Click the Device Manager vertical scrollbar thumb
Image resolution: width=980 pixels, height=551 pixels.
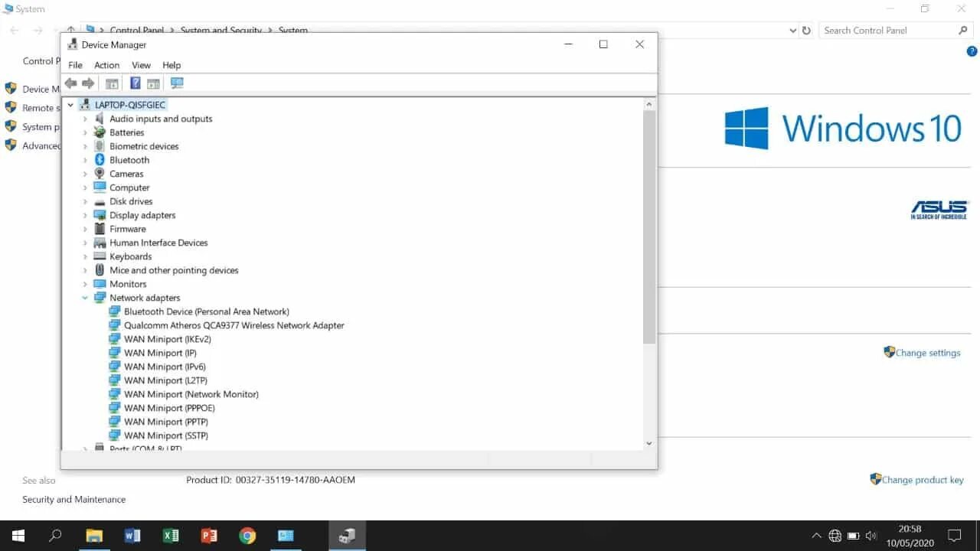click(x=649, y=227)
